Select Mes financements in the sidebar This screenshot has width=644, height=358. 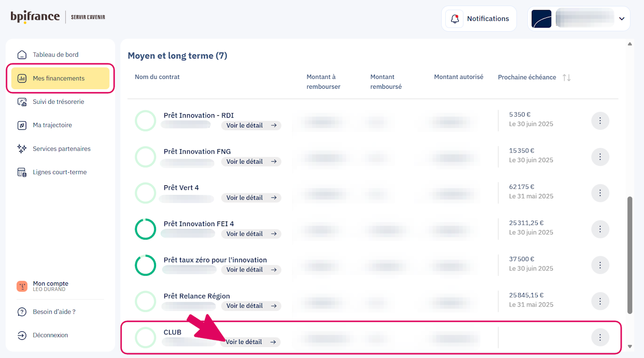tap(59, 79)
